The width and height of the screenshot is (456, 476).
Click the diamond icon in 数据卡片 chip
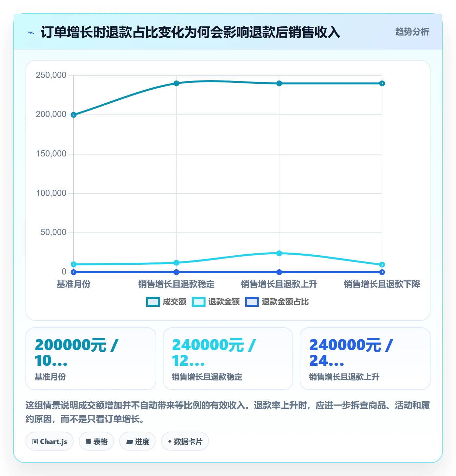(x=170, y=441)
